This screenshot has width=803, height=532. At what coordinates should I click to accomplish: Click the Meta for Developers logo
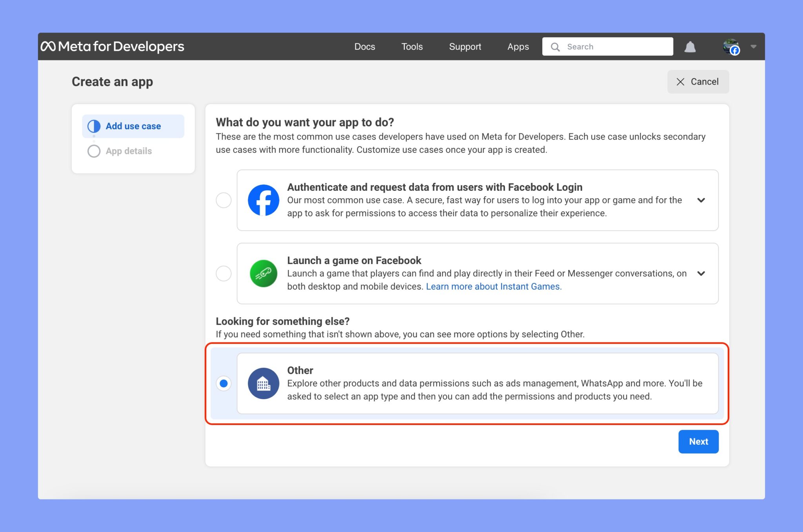click(x=113, y=46)
